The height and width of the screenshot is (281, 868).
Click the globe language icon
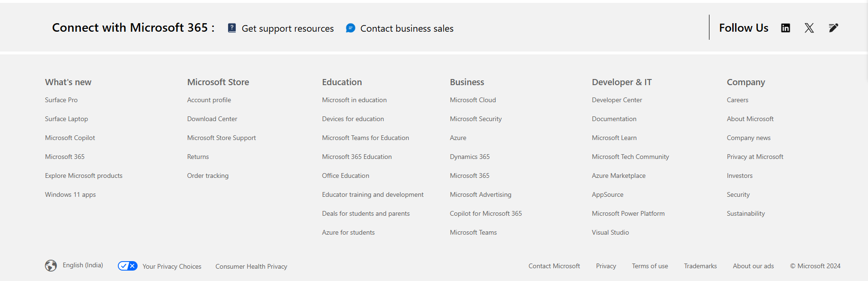[51, 265]
